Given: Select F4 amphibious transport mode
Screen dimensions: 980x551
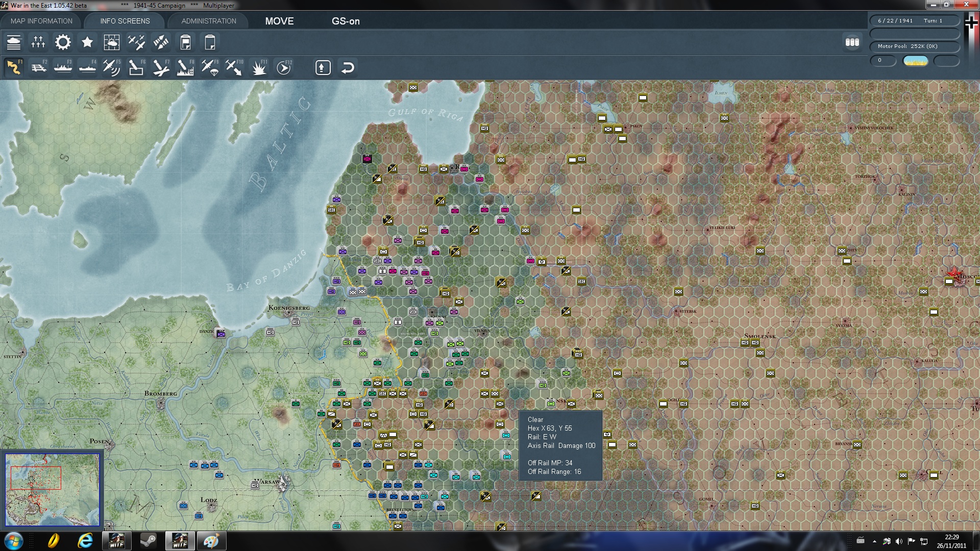Looking at the screenshot, I should pyautogui.click(x=87, y=67).
